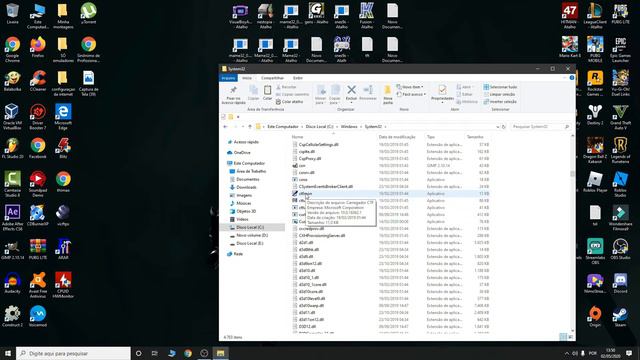
Task: Open the Arquivo tab
Action: coord(228,78)
